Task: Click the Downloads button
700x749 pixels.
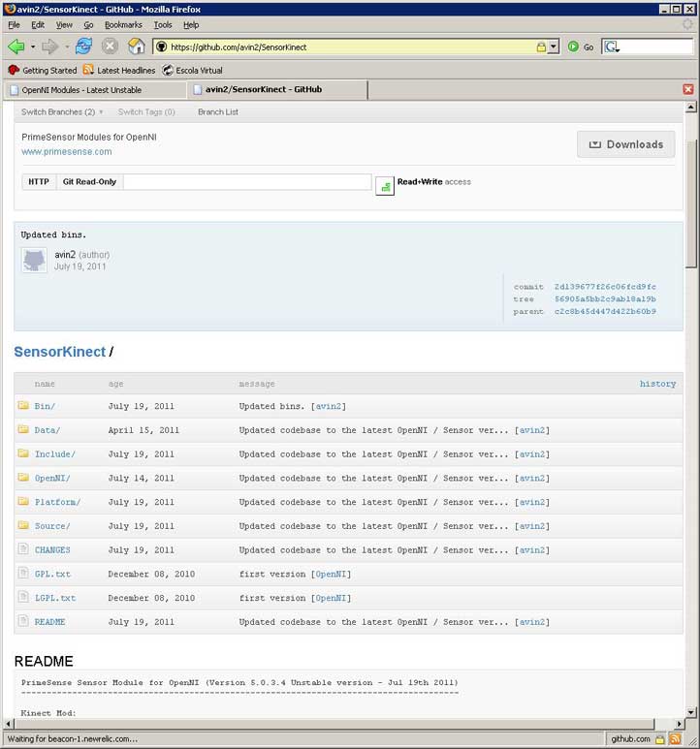Action: point(626,144)
